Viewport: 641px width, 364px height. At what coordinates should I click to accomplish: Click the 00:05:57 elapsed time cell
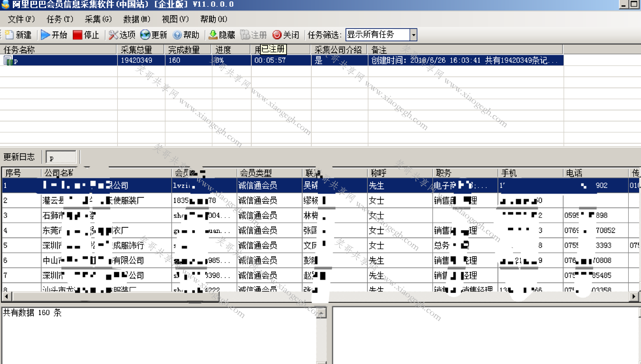click(x=281, y=60)
